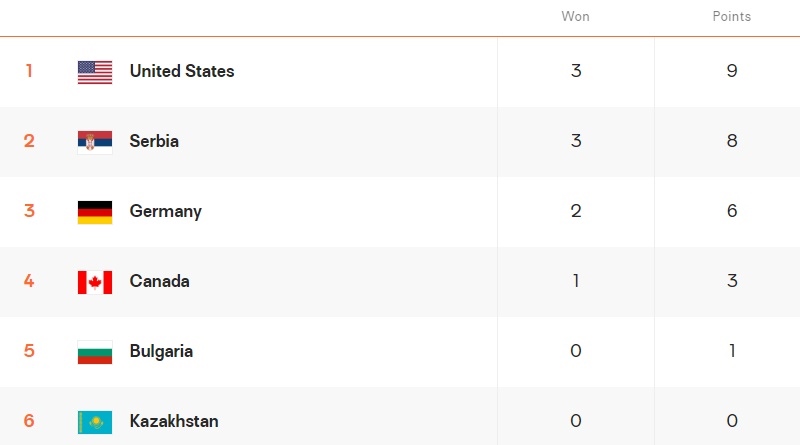
Task: Open the Bulgaria team page
Action: coord(161,352)
